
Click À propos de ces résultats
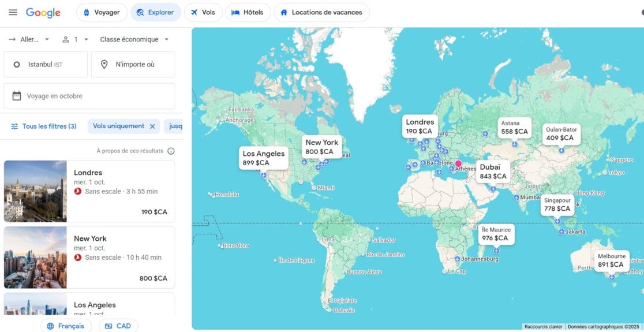tap(130, 151)
